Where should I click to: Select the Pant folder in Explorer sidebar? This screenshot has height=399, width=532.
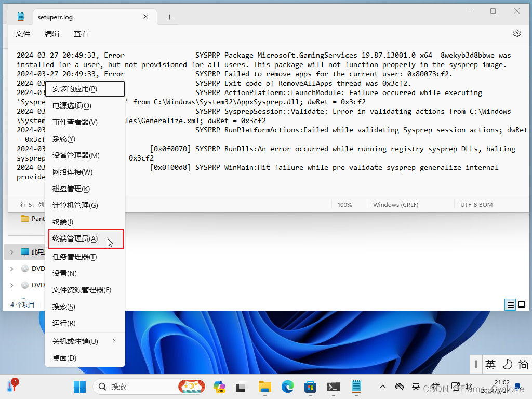coord(32,219)
